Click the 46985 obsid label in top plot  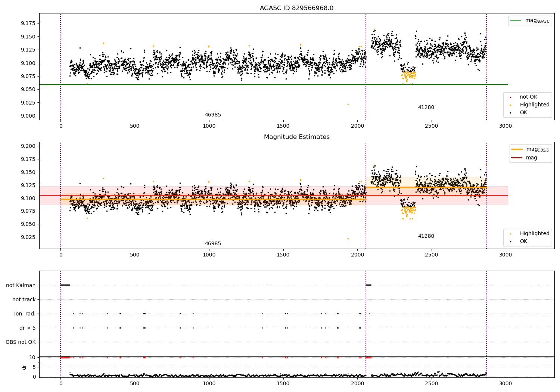(x=213, y=115)
